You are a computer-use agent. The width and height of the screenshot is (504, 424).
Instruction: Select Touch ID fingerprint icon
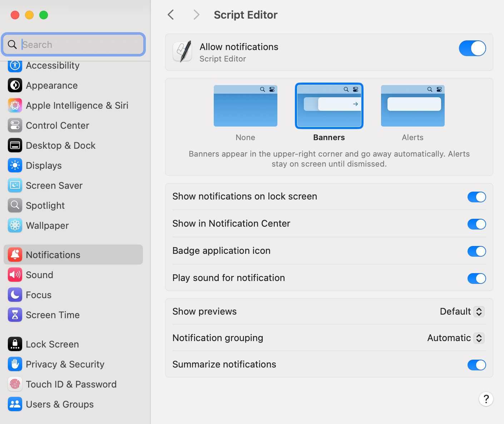[x=15, y=384]
